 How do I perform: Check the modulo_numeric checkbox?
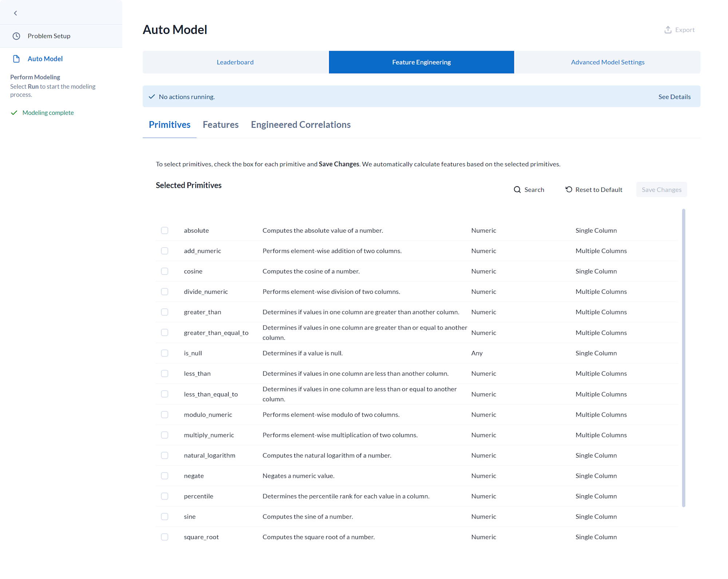click(x=165, y=415)
